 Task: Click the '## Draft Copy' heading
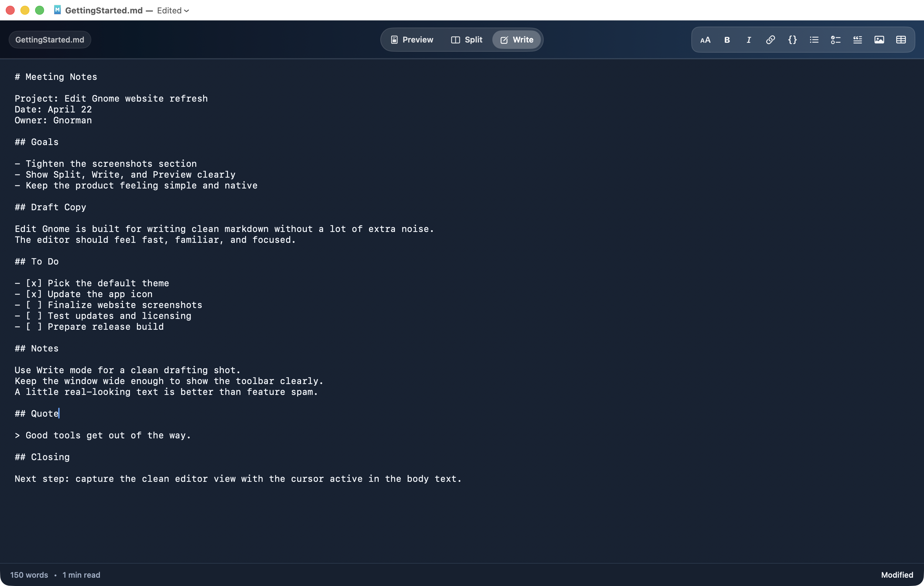click(50, 207)
